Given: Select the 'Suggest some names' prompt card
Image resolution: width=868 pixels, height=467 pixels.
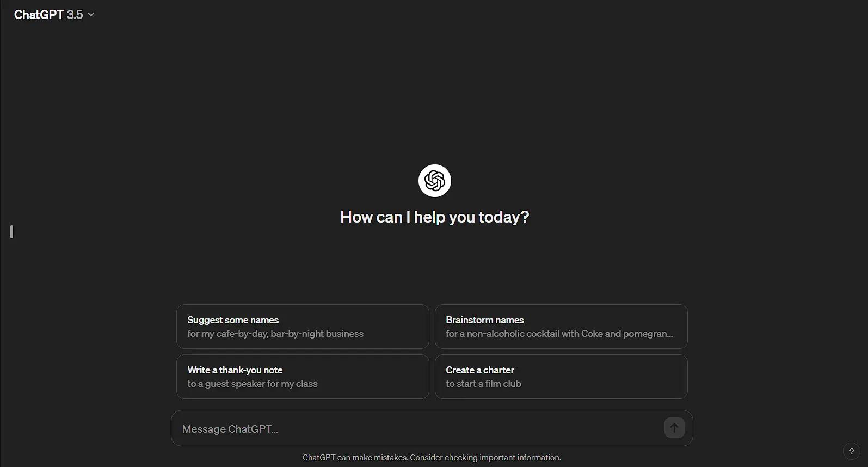Looking at the screenshot, I should 303,327.
